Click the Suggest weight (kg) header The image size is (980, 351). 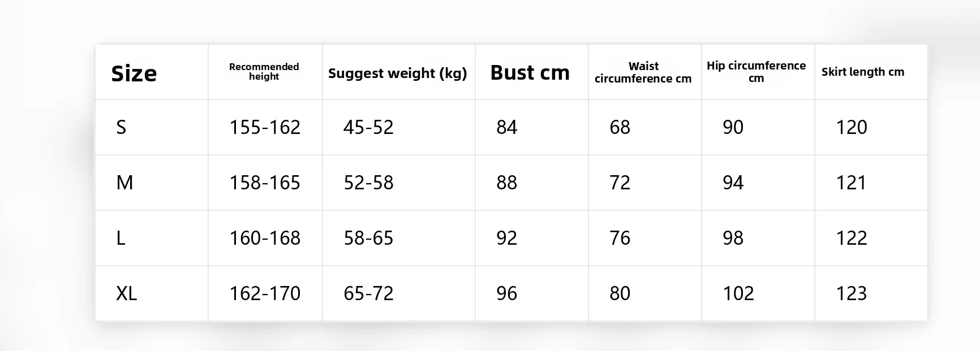pyautogui.click(x=398, y=73)
